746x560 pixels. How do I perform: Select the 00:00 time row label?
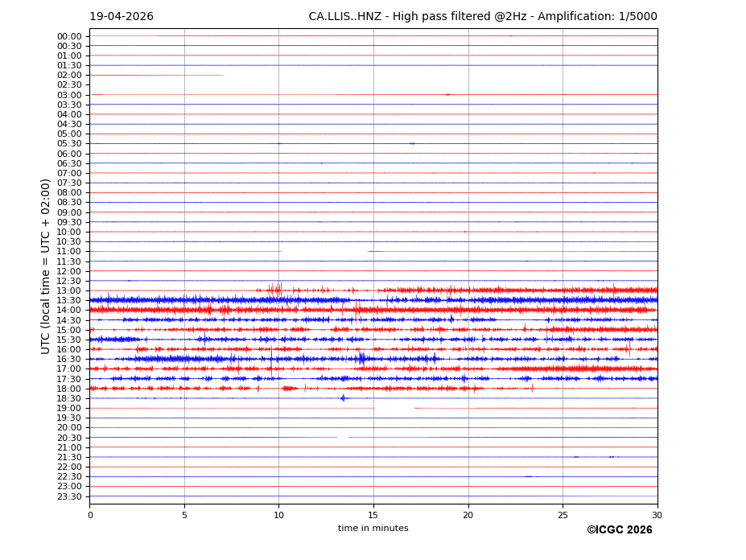click(x=68, y=36)
